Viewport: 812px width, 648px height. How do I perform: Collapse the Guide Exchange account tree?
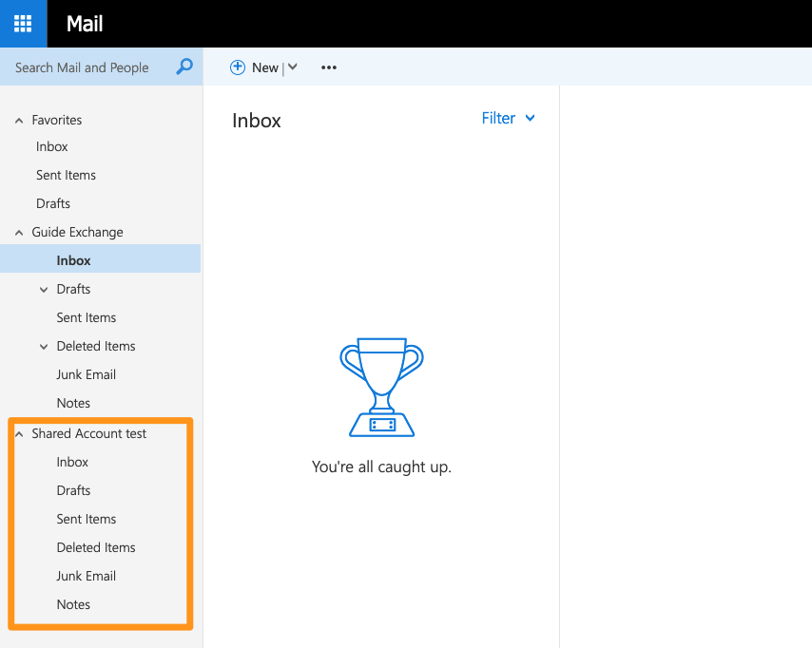pyautogui.click(x=19, y=233)
